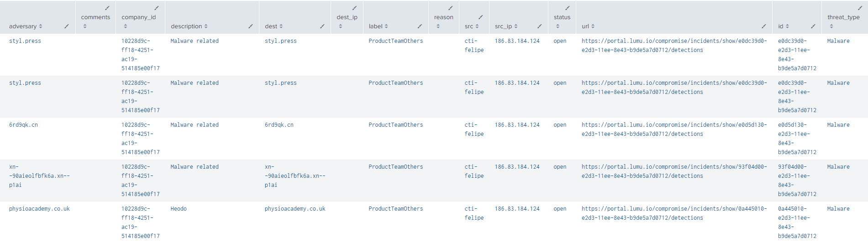Click the sort arrows next to url header

click(593, 26)
